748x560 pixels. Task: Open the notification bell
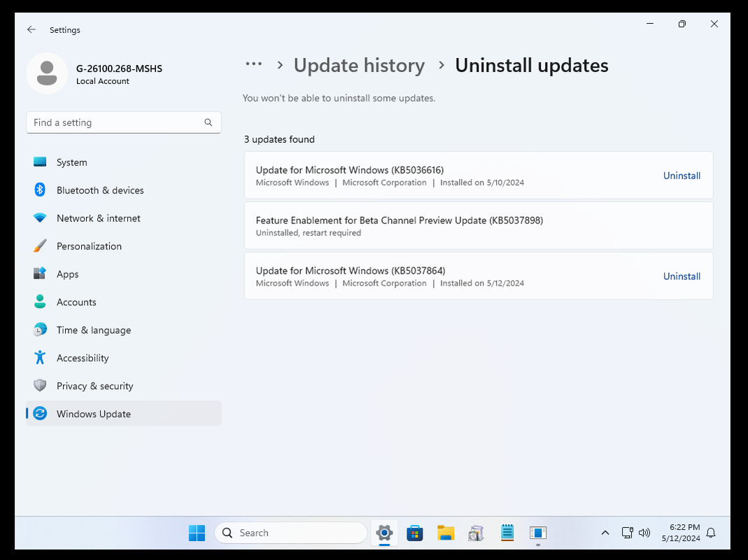(711, 533)
